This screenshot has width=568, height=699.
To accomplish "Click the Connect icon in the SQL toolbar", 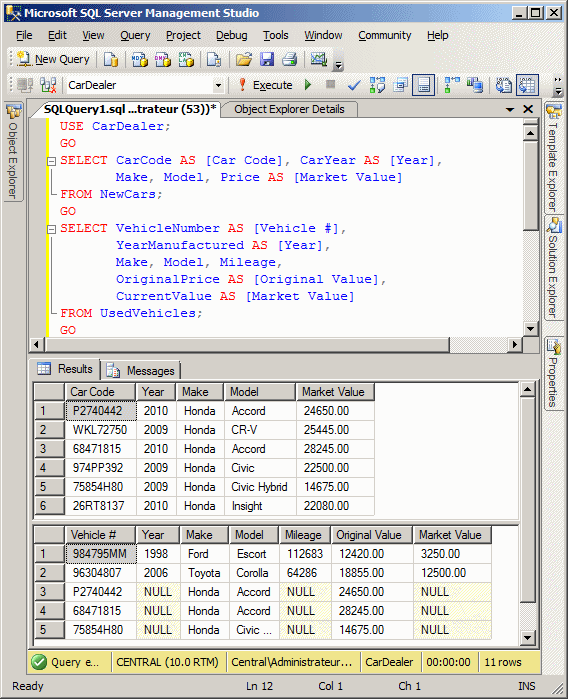I will click(25, 85).
